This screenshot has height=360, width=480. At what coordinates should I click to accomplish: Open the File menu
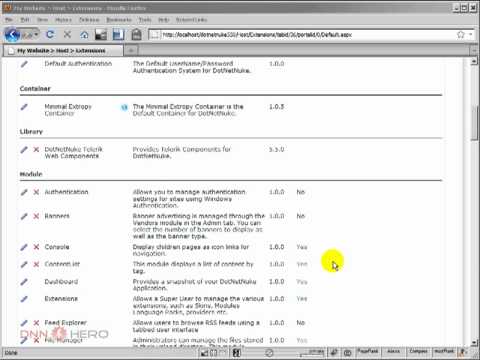tap(9, 20)
